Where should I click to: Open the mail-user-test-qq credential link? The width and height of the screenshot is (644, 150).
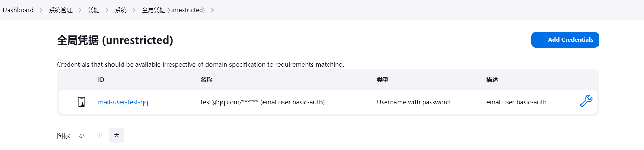123,102
